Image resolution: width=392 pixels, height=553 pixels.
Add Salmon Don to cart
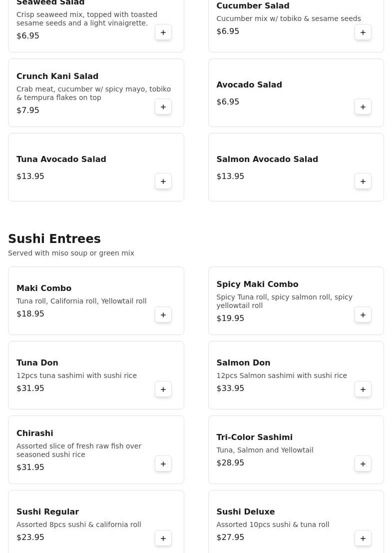click(363, 389)
